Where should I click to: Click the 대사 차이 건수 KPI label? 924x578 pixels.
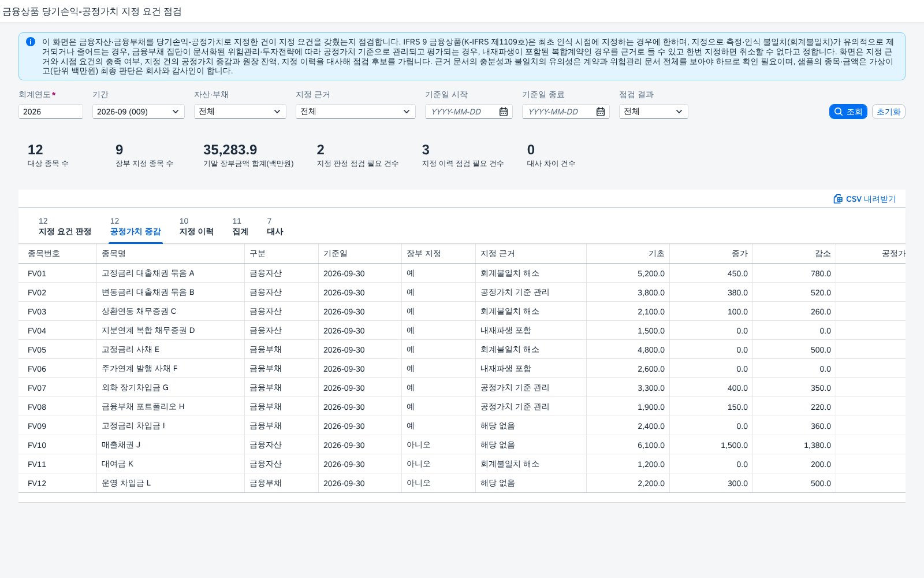point(551,164)
